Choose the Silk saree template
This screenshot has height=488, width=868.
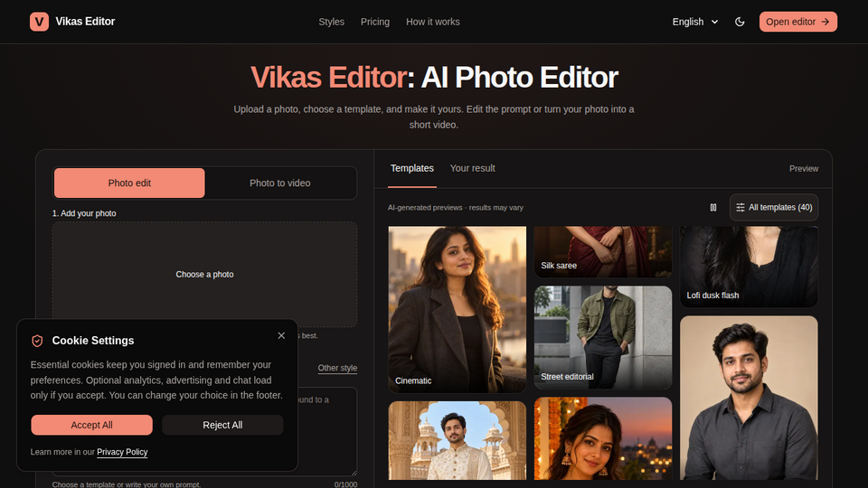(x=603, y=252)
